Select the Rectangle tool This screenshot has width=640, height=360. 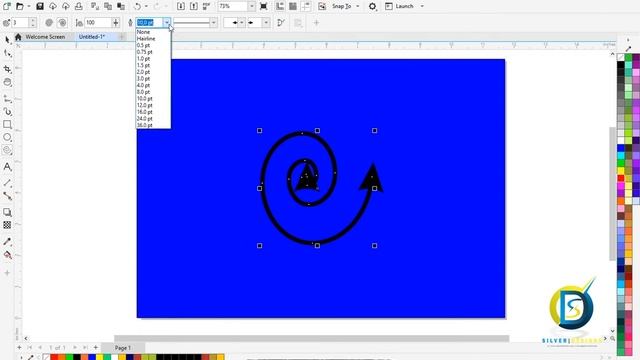(7, 124)
